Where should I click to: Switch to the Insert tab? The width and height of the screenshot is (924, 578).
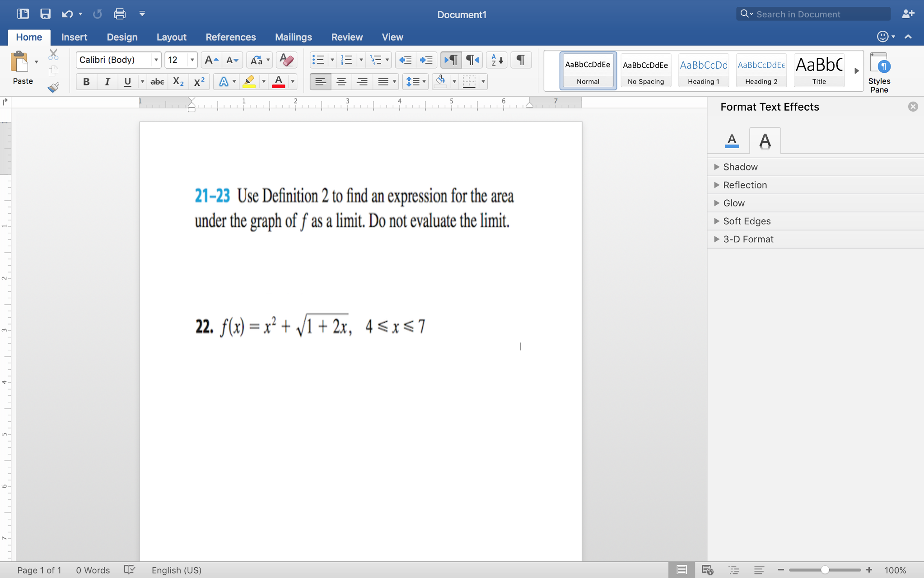pos(74,37)
